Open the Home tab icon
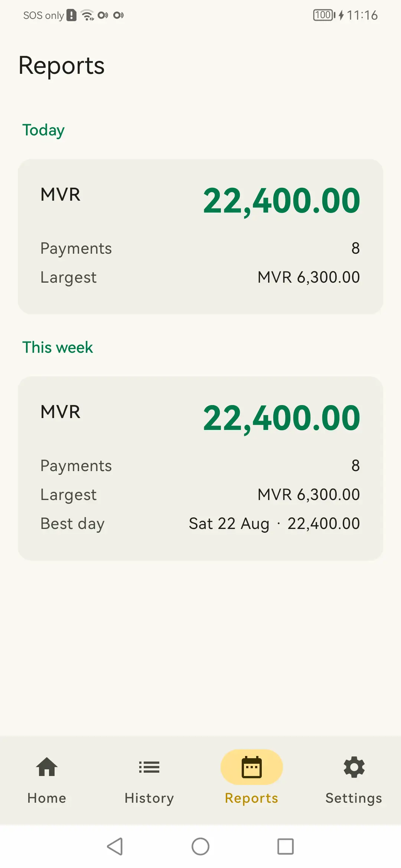The height and width of the screenshot is (868, 401). click(47, 767)
